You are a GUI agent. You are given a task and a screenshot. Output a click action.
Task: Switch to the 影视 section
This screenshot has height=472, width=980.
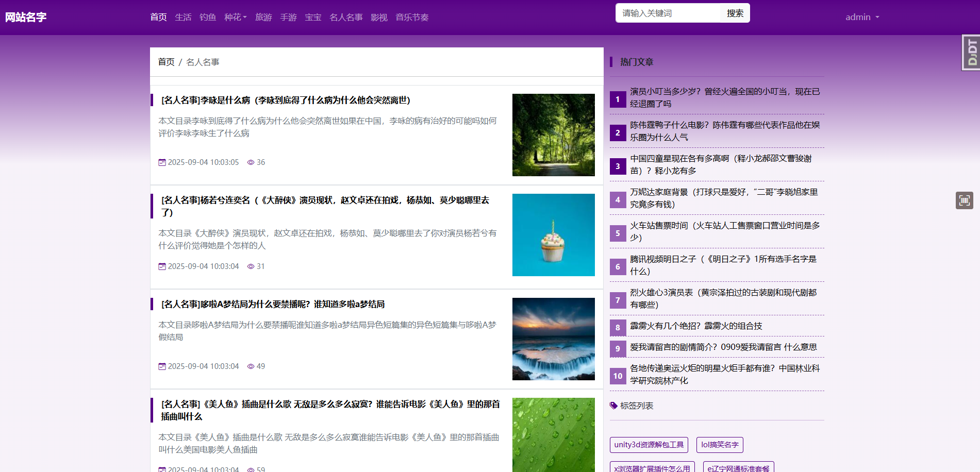tap(378, 17)
